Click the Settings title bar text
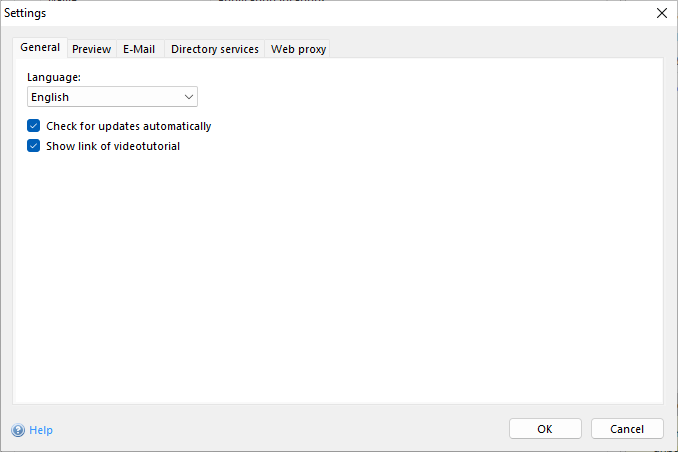The height and width of the screenshot is (452, 678). [x=25, y=13]
